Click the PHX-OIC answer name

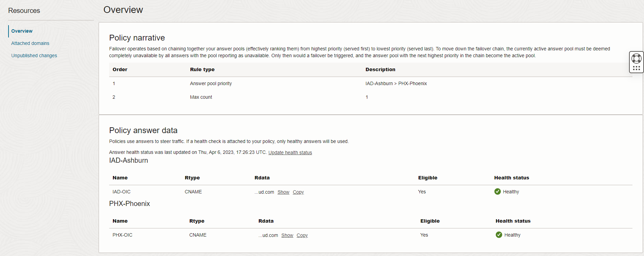122,235
